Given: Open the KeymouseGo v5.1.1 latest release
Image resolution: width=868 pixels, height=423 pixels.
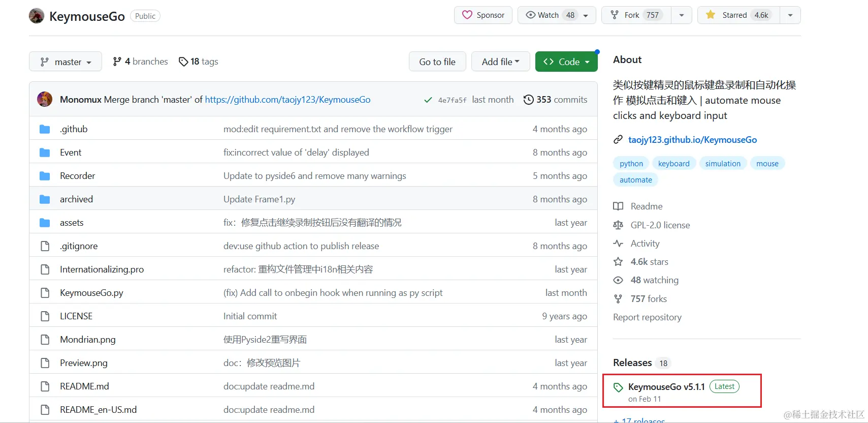Looking at the screenshot, I should point(666,387).
